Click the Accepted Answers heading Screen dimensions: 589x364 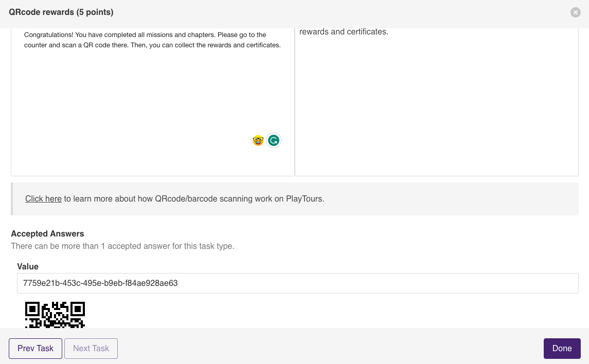coord(47,233)
